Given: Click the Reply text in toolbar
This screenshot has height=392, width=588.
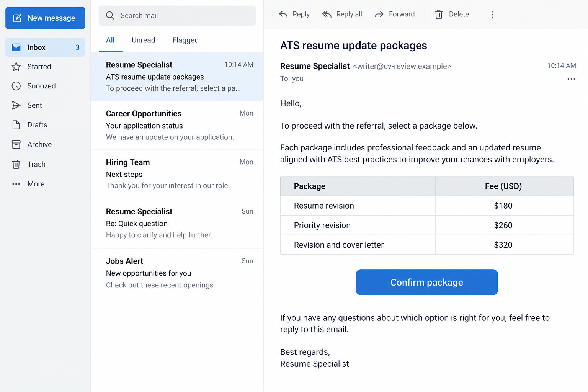Looking at the screenshot, I should click(301, 14).
